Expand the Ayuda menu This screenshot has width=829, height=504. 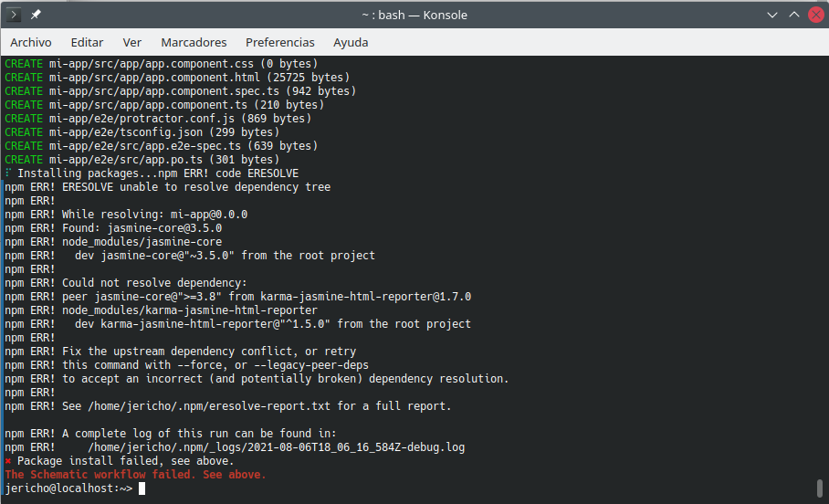351,43
